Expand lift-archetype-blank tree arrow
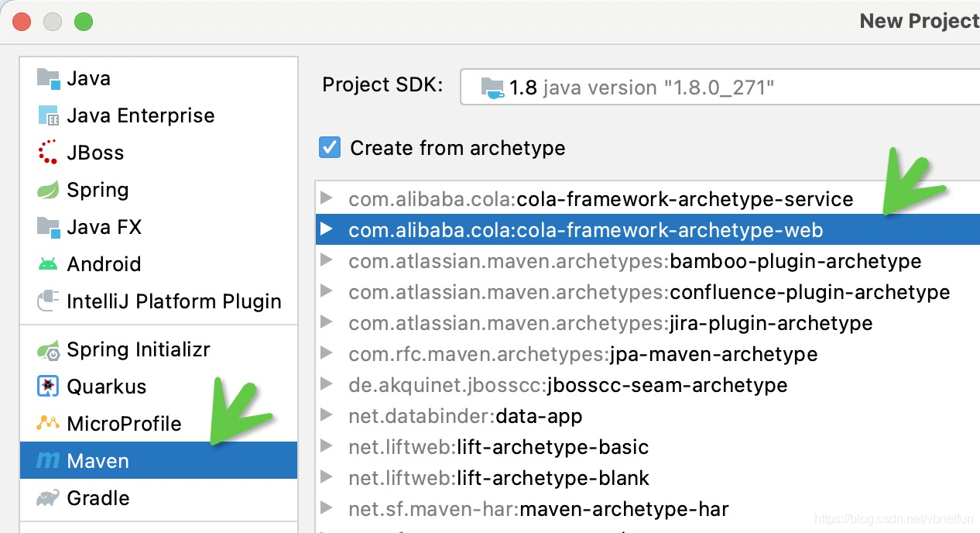Screen dimensions: 980x533 pos(327,478)
